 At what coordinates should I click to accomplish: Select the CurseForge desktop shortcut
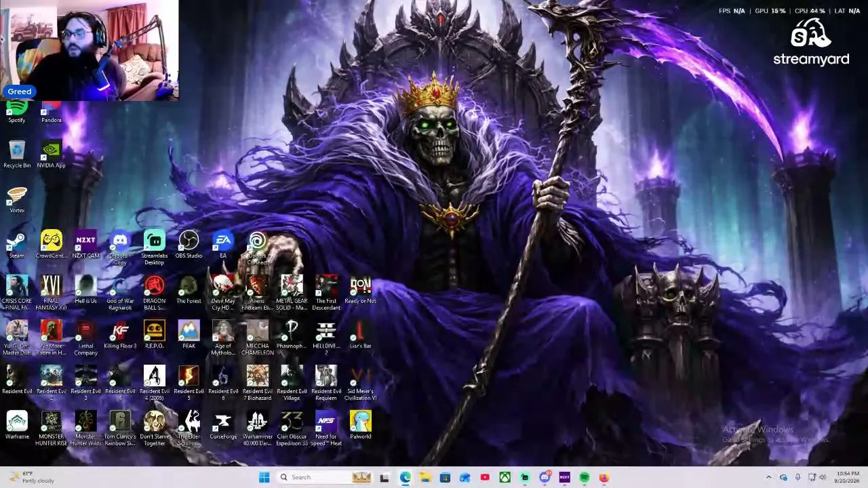pyautogui.click(x=223, y=426)
